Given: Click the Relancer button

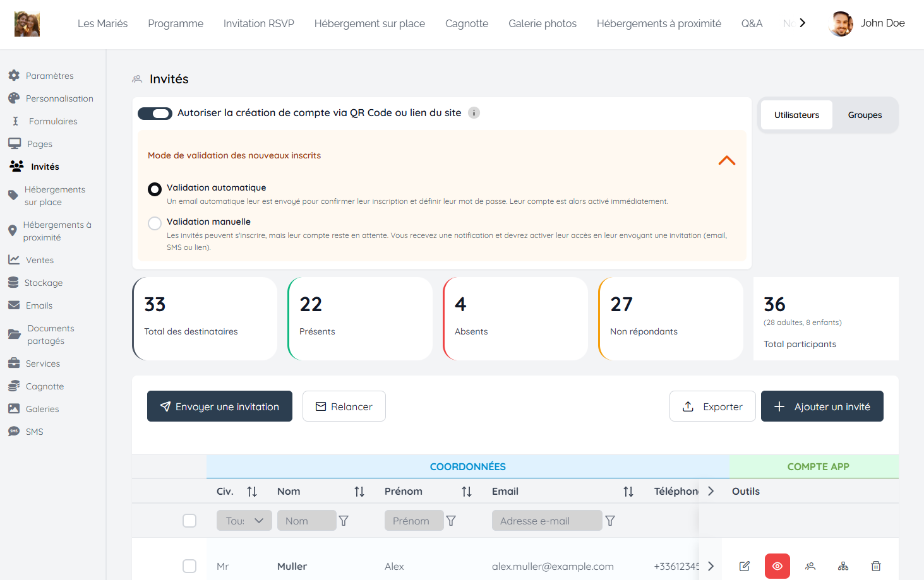Looking at the screenshot, I should pyautogui.click(x=344, y=406).
